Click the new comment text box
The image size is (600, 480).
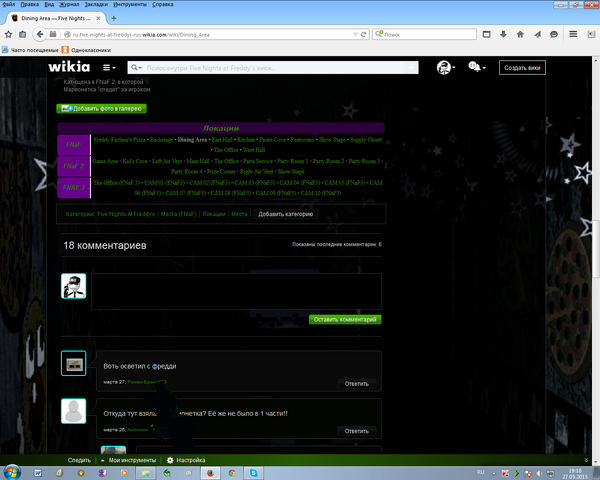click(x=236, y=291)
